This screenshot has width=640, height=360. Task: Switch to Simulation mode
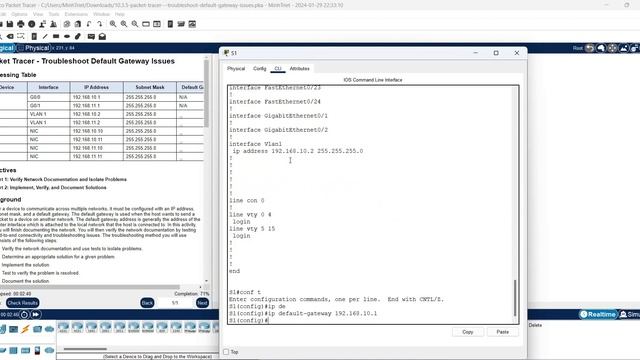point(629,314)
